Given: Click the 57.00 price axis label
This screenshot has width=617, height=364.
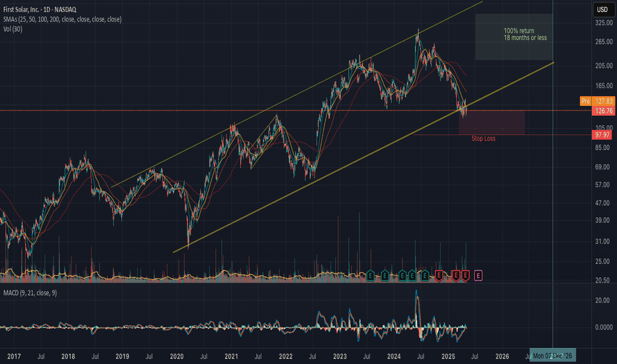Looking at the screenshot, I should point(604,185).
